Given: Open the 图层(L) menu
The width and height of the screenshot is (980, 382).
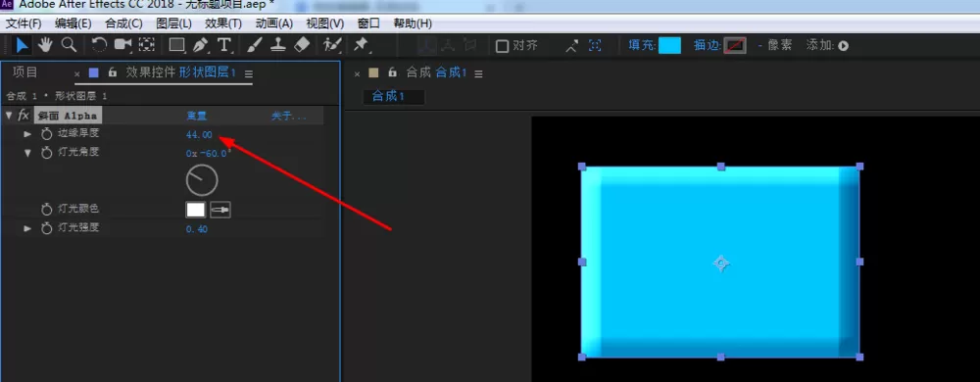Looking at the screenshot, I should point(173,24).
